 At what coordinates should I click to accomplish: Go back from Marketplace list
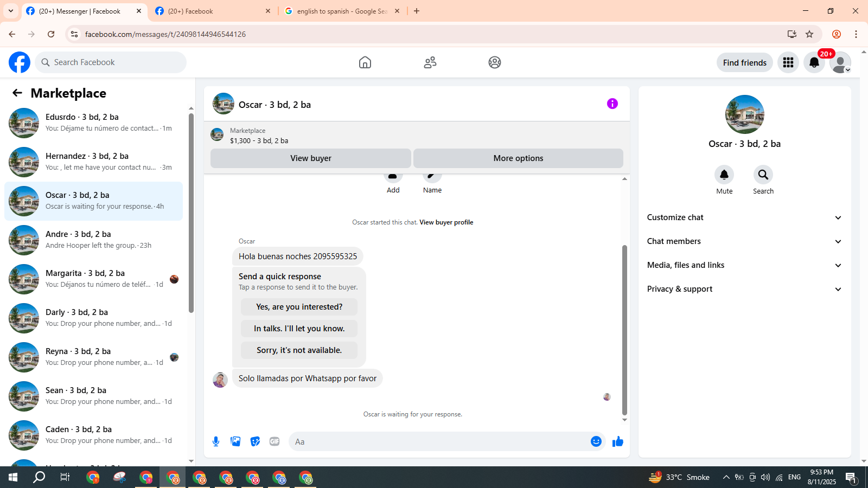(x=17, y=93)
